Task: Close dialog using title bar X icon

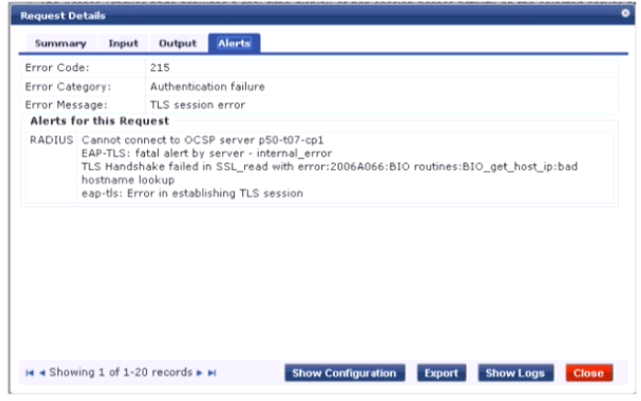Action: [x=625, y=13]
